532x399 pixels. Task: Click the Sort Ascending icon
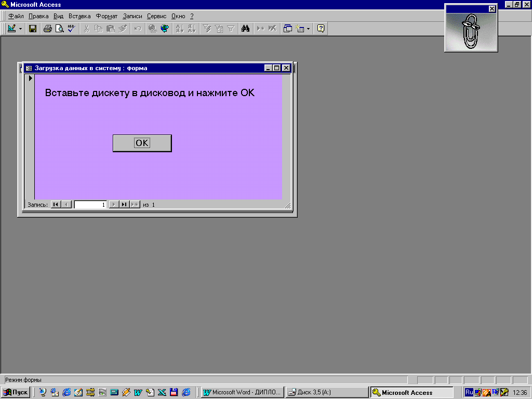(179, 29)
